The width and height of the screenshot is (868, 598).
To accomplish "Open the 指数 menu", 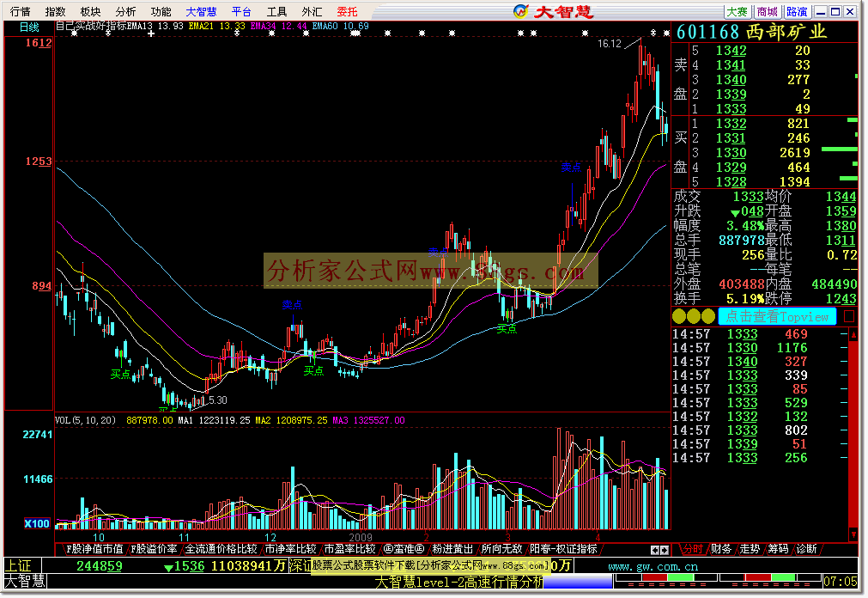I will pyautogui.click(x=55, y=12).
